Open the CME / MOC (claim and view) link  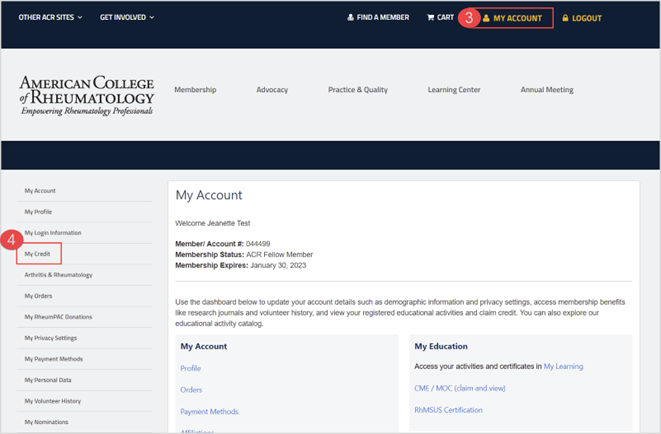(459, 388)
